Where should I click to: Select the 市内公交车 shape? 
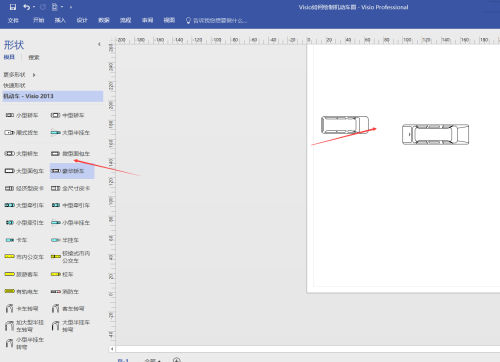pos(24,257)
